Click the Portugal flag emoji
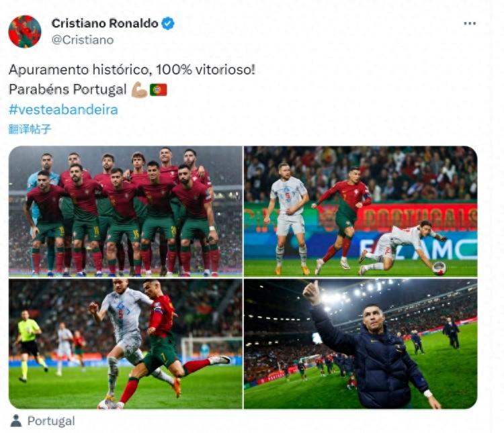Screen dimensions: 504x433 click(158, 89)
